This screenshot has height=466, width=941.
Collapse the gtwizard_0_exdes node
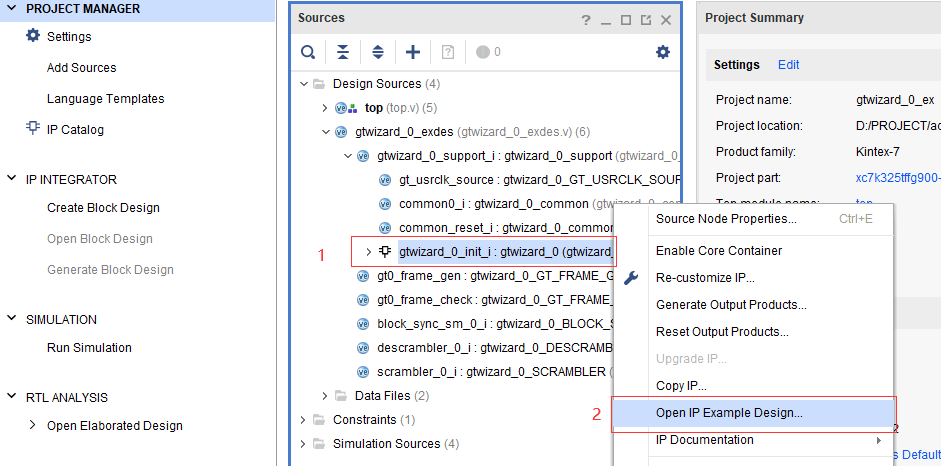(x=325, y=131)
